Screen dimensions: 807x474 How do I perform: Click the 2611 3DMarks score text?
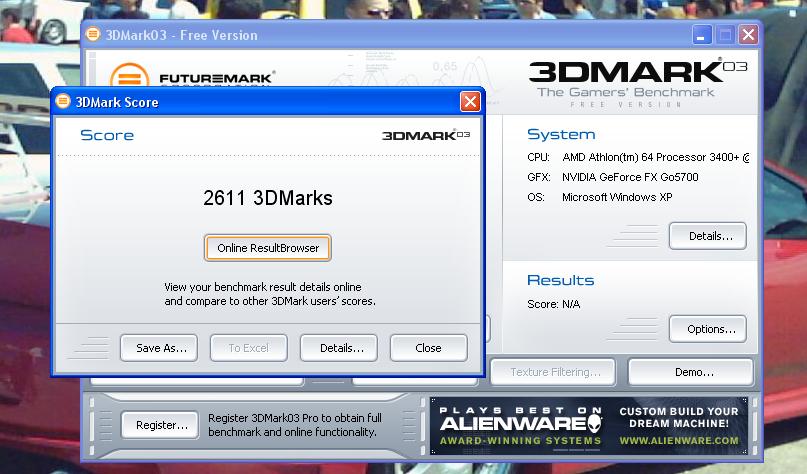(x=268, y=198)
